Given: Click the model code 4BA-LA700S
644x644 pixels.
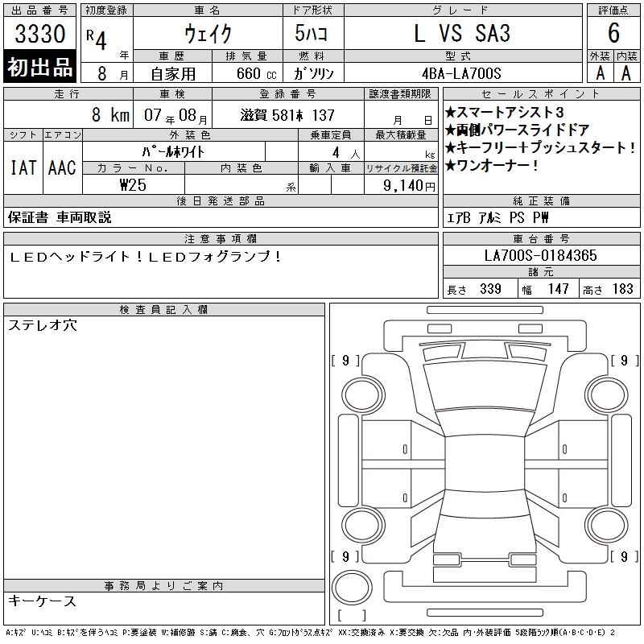Looking at the screenshot, I should click(461, 72).
